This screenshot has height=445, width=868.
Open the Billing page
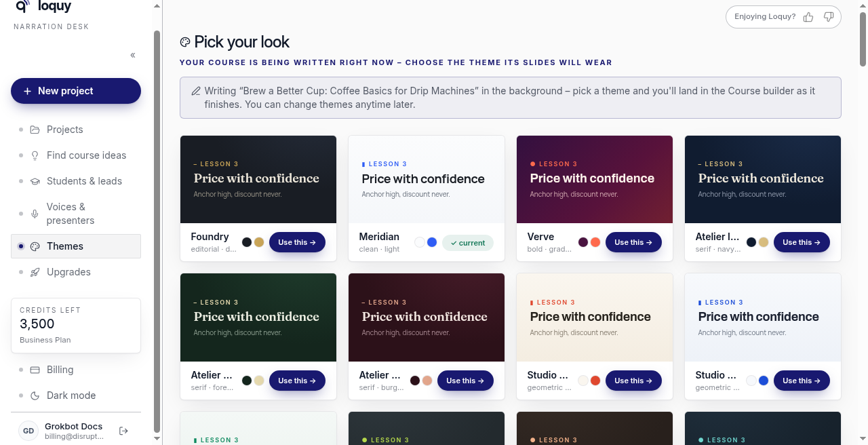point(76,370)
